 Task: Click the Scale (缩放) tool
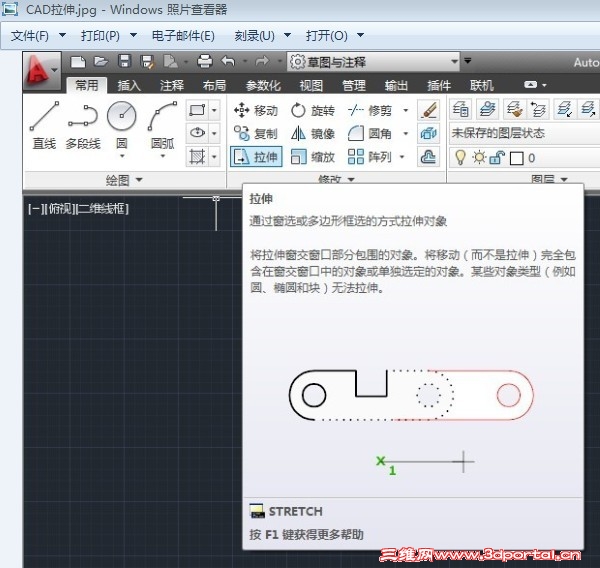(x=313, y=157)
